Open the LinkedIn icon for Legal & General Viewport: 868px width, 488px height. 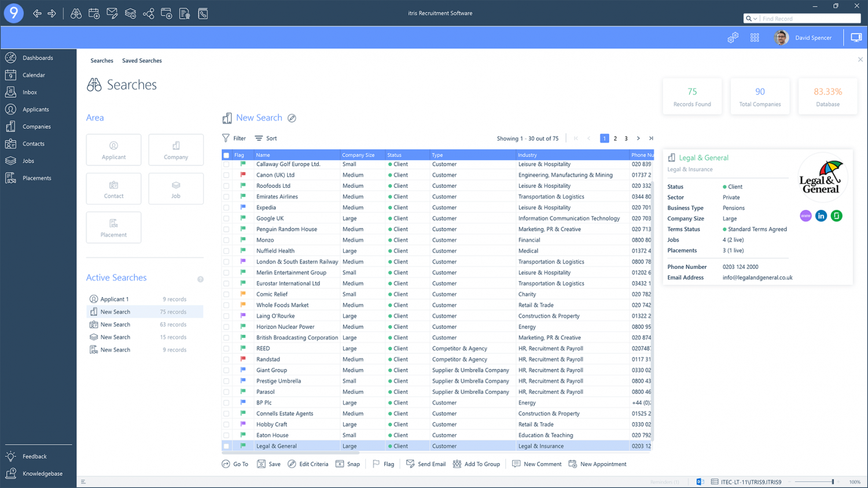tap(821, 216)
